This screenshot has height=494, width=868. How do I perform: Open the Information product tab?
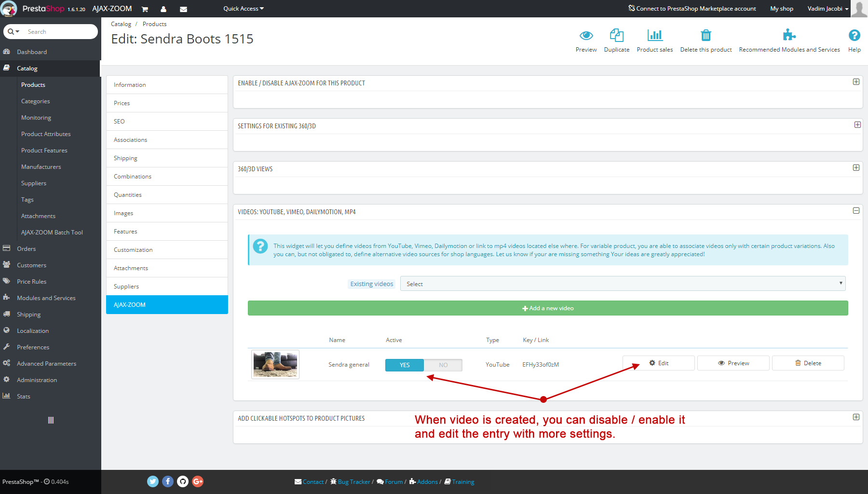pyautogui.click(x=167, y=85)
